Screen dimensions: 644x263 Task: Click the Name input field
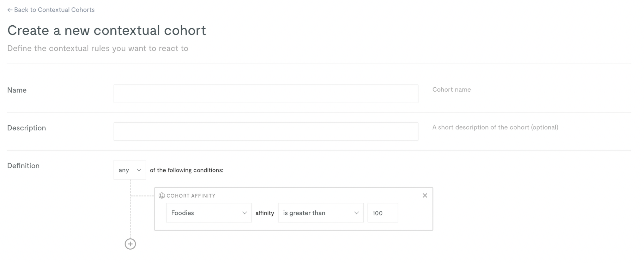click(x=266, y=94)
